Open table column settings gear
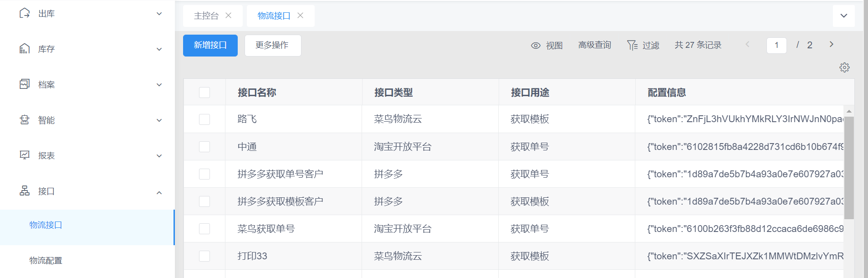 (x=844, y=67)
